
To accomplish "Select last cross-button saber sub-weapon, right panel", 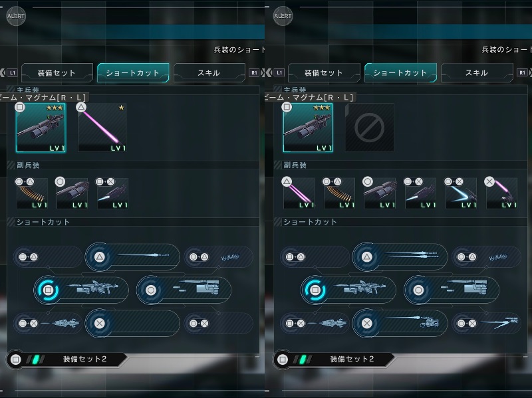I will coord(501,193).
